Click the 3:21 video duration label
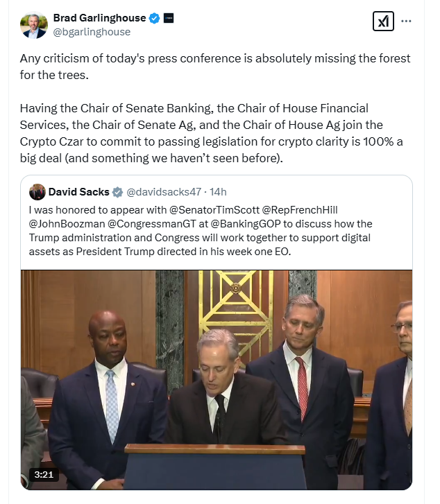The width and height of the screenshot is (440, 504). click(x=44, y=474)
